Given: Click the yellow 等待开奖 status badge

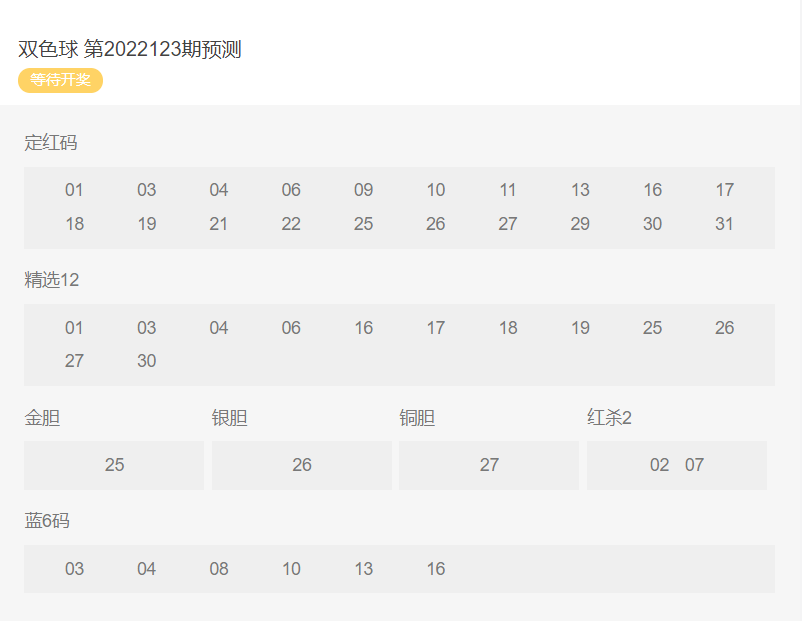Looking at the screenshot, I should click(60, 80).
